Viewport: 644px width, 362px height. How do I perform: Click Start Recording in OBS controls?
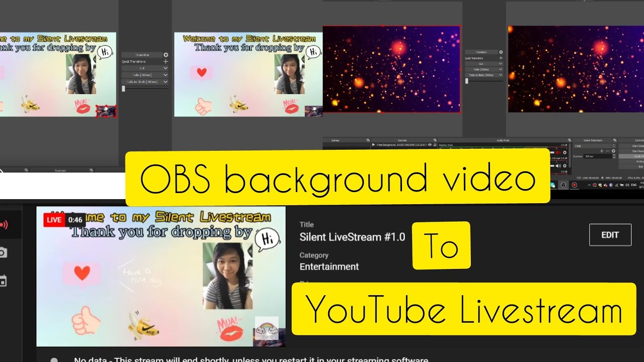click(631, 151)
